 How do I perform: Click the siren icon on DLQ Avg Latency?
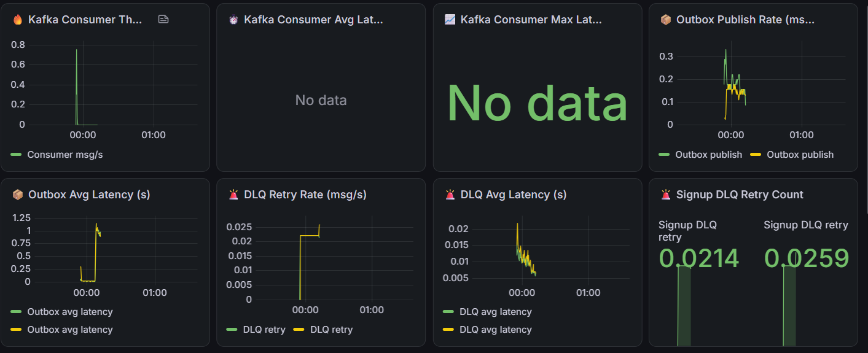[x=450, y=195]
